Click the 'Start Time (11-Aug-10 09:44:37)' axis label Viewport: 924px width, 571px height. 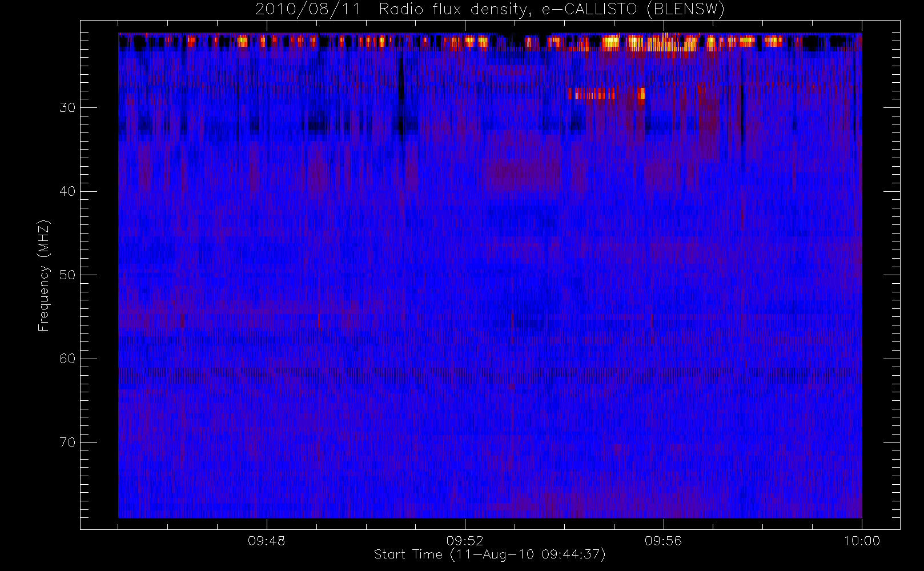[489, 554]
